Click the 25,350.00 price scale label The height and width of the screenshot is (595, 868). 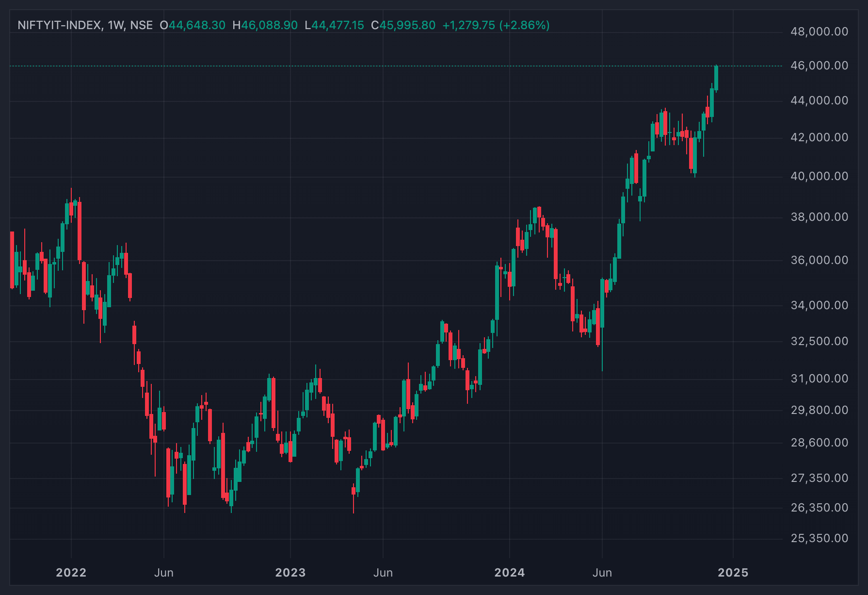click(x=820, y=538)
